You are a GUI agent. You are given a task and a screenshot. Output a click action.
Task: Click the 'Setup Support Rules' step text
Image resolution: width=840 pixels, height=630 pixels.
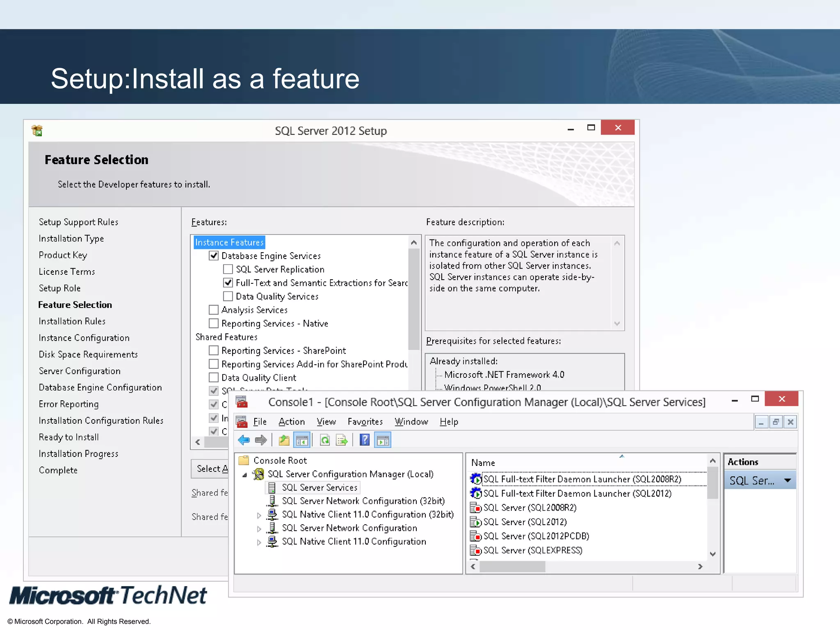[x=78, y=222]
